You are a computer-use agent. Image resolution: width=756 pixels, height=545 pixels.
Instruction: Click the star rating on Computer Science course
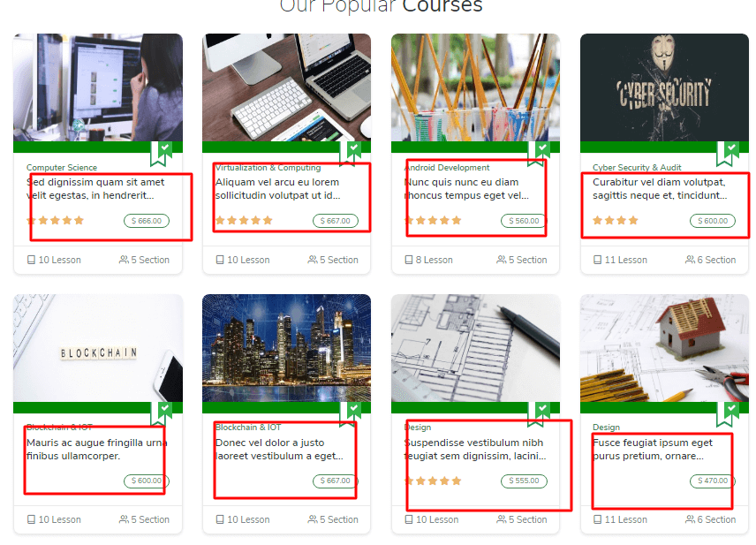[55, 221]
